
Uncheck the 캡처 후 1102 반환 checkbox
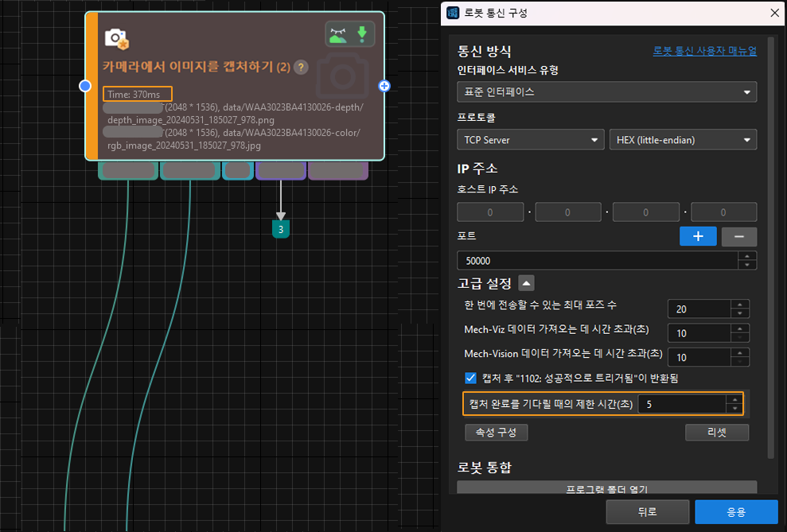[470, 378]
